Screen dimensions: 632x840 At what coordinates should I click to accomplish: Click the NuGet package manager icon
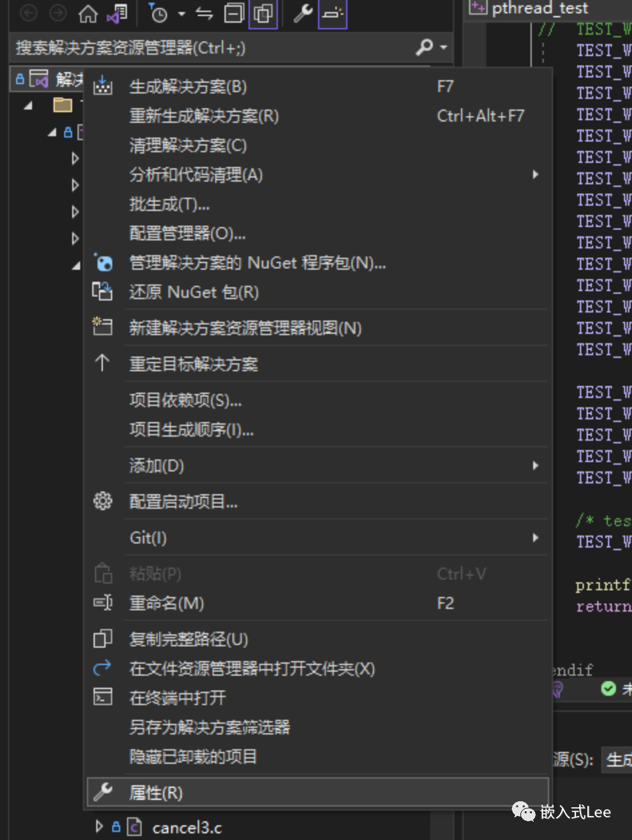(x=102, y=262)
